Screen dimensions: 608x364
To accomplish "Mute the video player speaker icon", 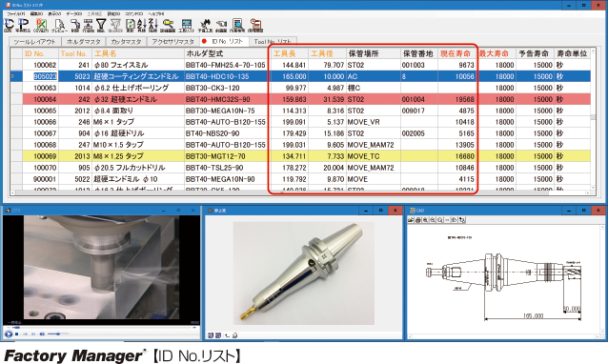I will (x=42, y=334).
